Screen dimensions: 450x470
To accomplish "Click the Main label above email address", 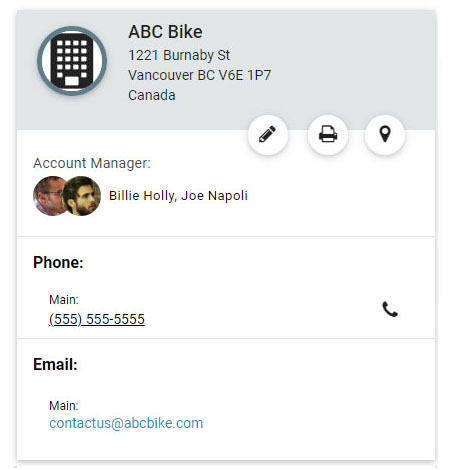I will click(x=64, y=406).
